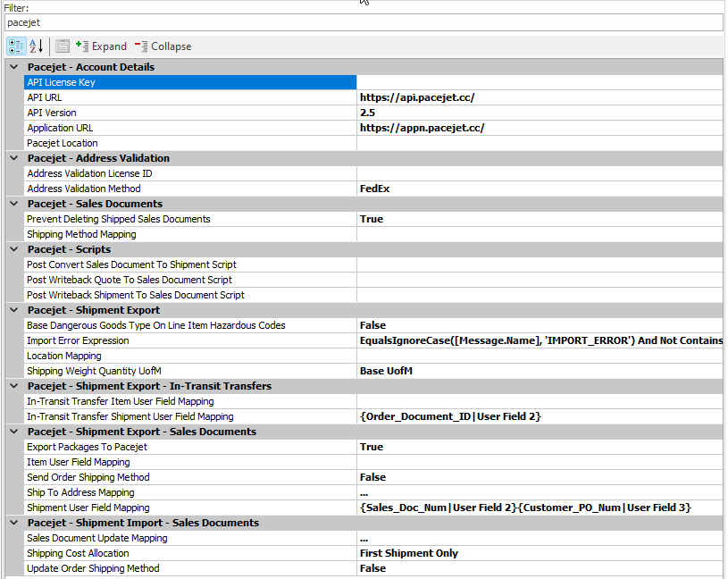The height and width of the screenshot is (579, 728).
Task: Select the Import Error Expression property
Action: [x=189, y=340]
